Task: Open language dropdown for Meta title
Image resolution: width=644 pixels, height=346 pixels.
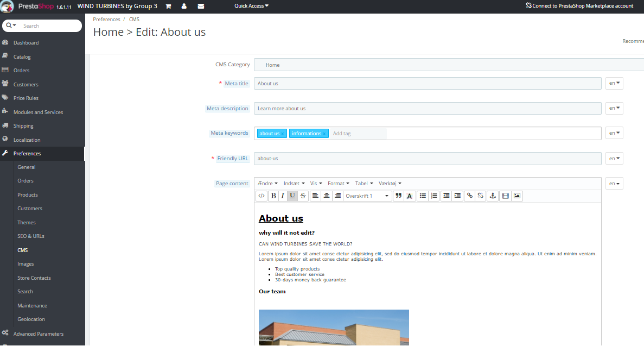Action: pyautogui.click(x=614, y=83)
